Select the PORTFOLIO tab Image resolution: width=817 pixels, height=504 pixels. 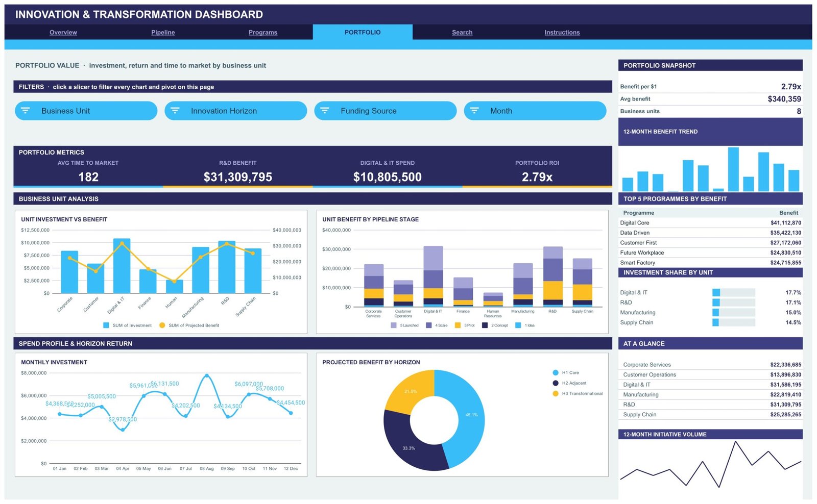tap(363, 32)
